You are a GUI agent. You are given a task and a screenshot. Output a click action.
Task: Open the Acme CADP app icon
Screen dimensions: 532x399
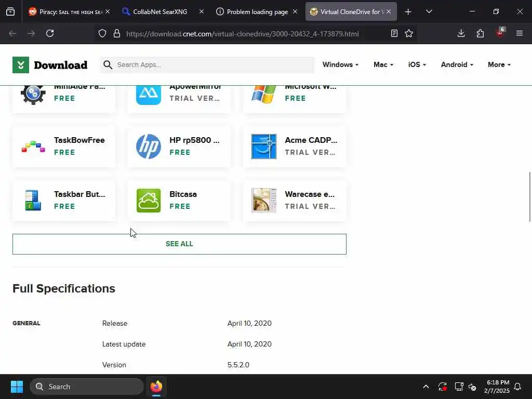pos(264,147)
